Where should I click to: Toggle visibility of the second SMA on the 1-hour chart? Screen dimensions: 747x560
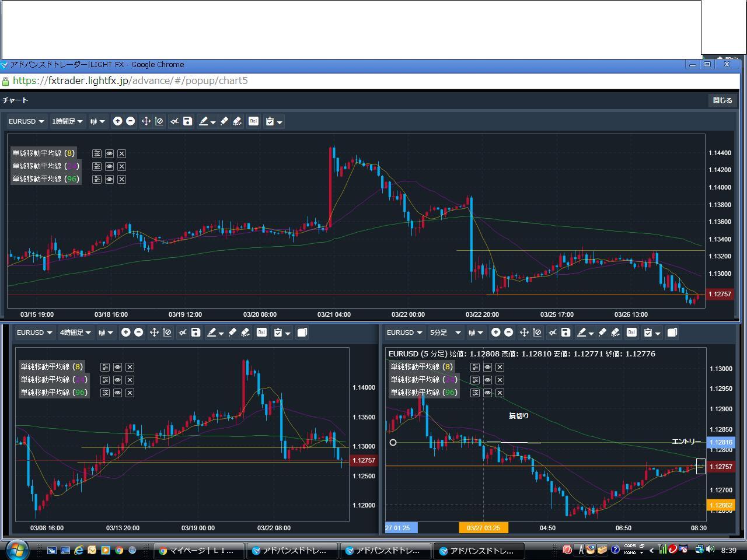(109, 166)
